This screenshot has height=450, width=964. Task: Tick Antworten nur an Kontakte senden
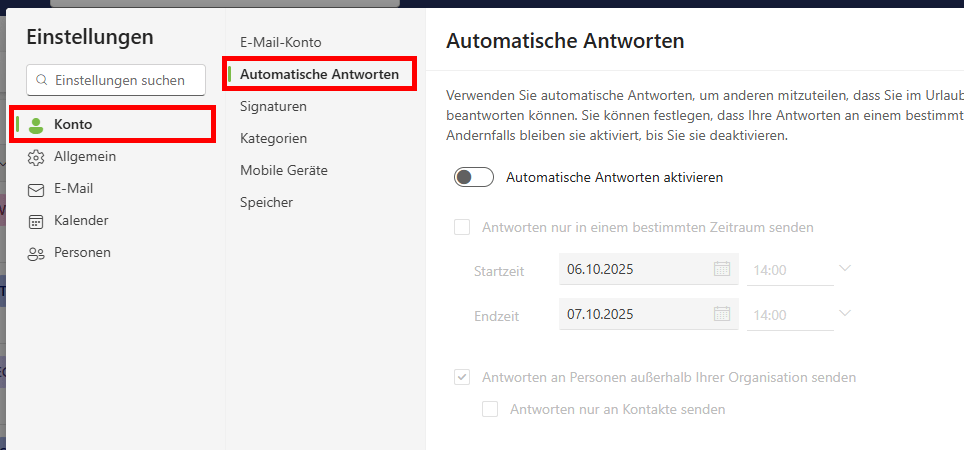pyautogui.click(x=490, y=409)
